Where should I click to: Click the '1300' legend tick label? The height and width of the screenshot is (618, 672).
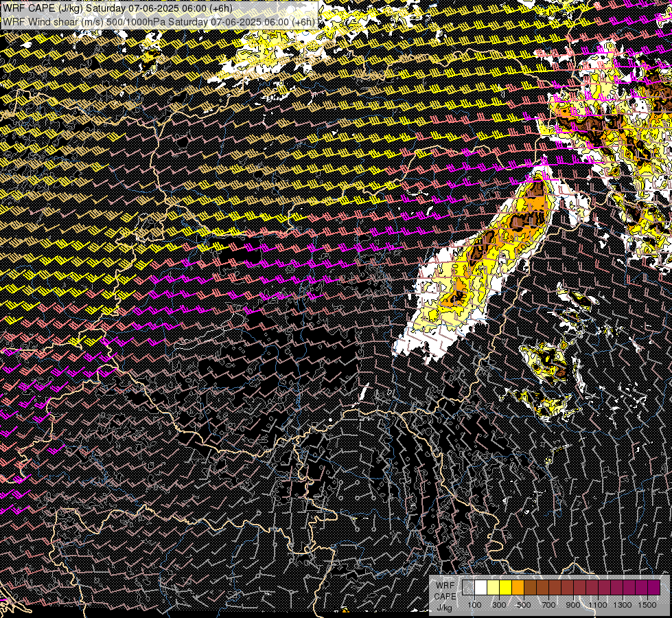(x=623, y=605)
